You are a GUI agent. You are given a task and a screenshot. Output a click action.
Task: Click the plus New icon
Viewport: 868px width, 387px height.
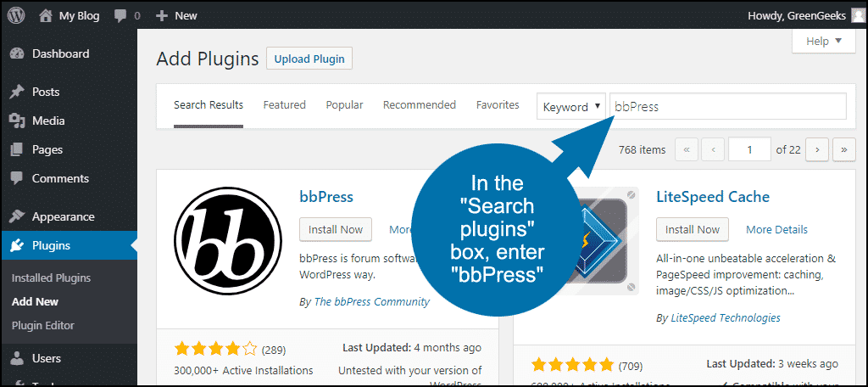(x=162, y=16)
